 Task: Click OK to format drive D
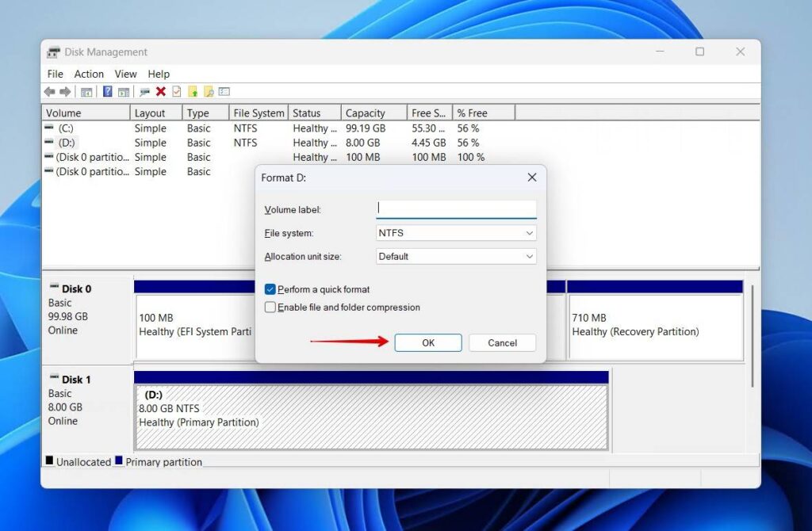tap(427, 342)
